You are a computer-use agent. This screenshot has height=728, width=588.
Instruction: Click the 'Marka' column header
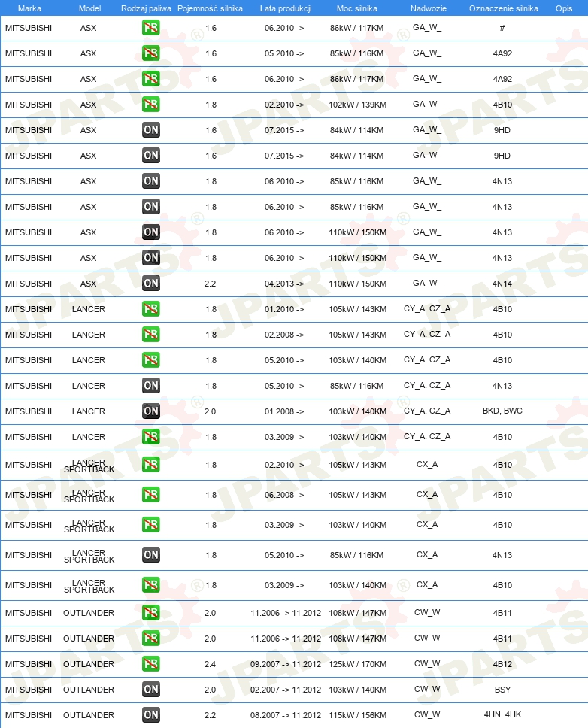click(29, 8)
